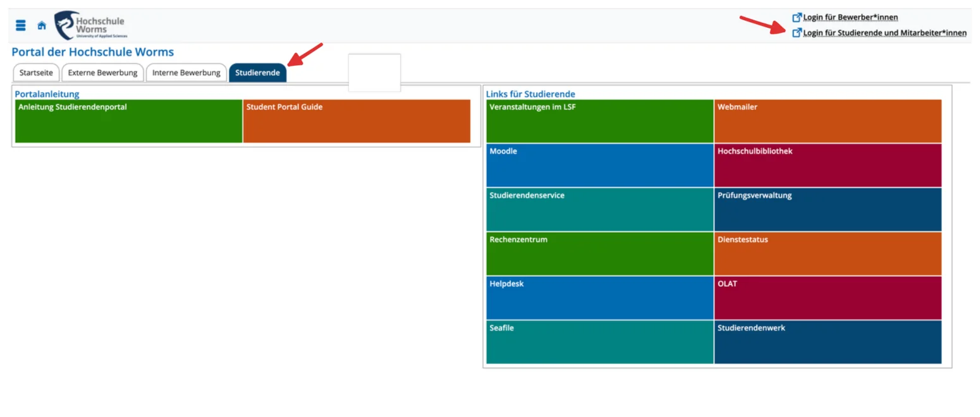
Task: Switch to the Externe Bewerbung tab
Action: click(x=102, y=73)
